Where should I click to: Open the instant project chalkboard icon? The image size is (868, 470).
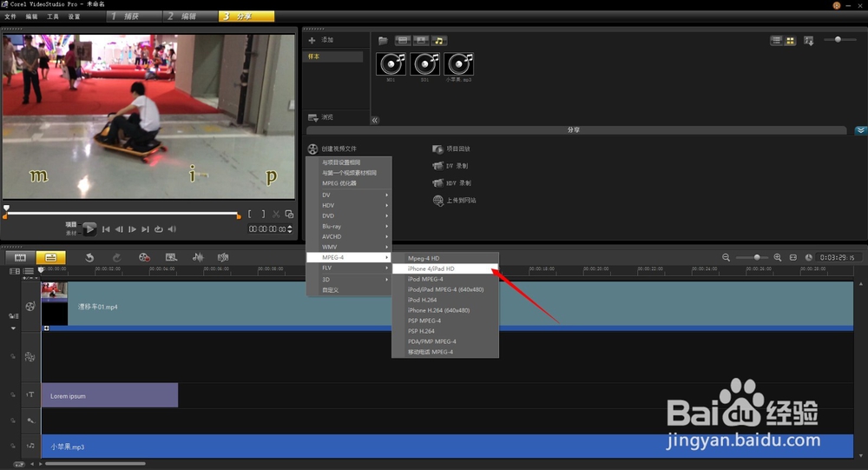tap(171, 257)
